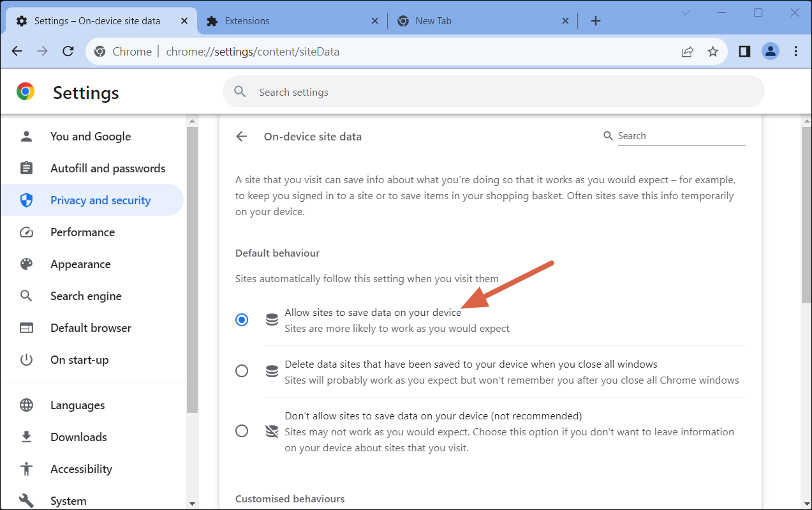812x510 pixels.
Task: Click the Downloads arrow icon
Action: pyautogui.click(x=26, y=437)
